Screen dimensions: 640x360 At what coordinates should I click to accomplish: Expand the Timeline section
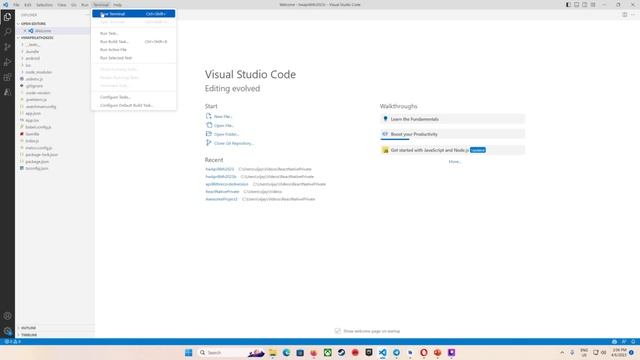(x=28, y=335)
